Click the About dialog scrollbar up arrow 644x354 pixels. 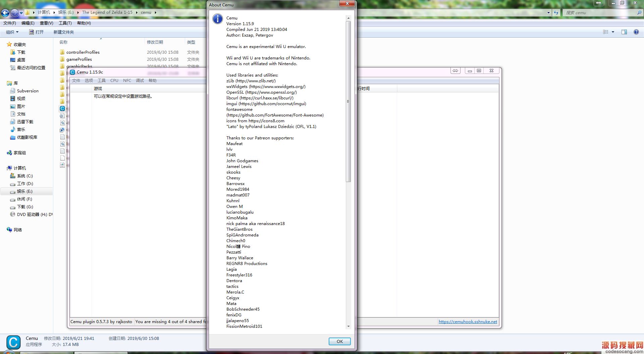click(x=348, y=18)
